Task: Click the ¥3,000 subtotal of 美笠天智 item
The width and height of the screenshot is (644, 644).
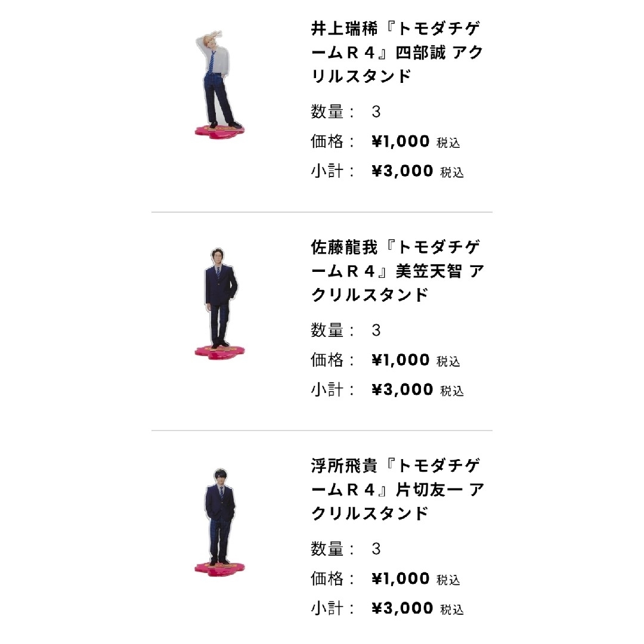Action: click(402, 389)
